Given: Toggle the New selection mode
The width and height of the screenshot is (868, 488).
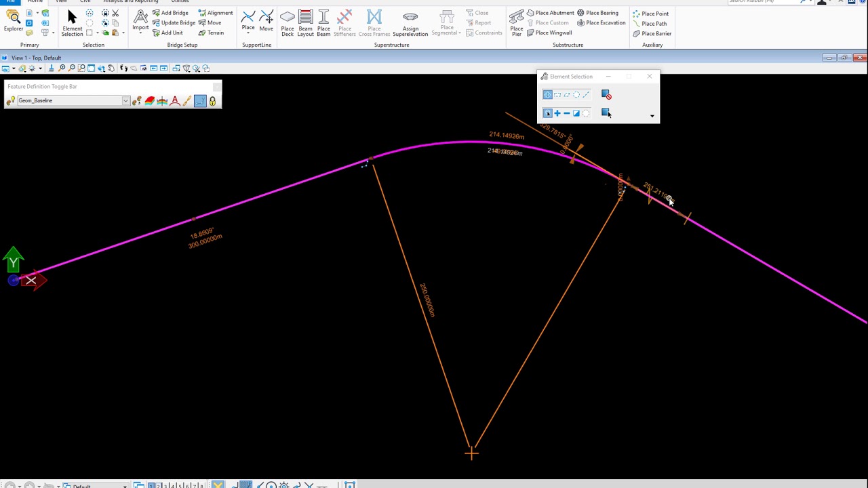Looking at the screenshot, I should [x=547, y=113].
